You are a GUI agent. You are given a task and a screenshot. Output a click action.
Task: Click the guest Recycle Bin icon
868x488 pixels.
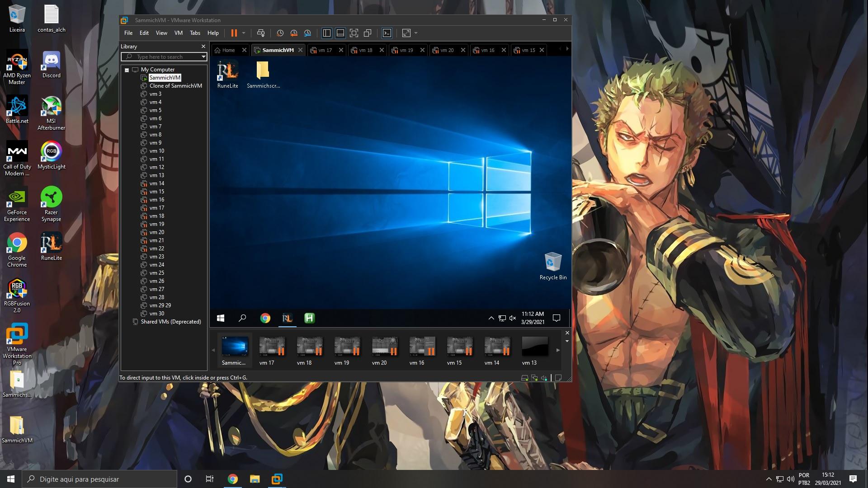553,267
